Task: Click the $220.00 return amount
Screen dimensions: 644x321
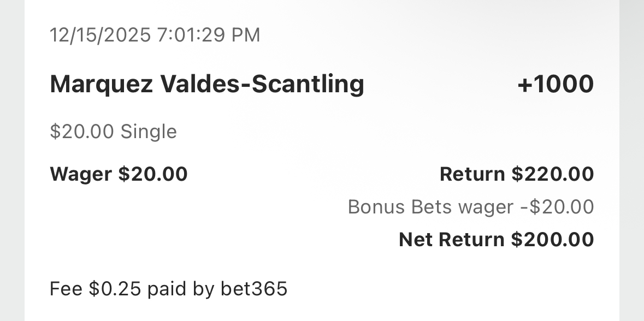Action: click(552, 175)
